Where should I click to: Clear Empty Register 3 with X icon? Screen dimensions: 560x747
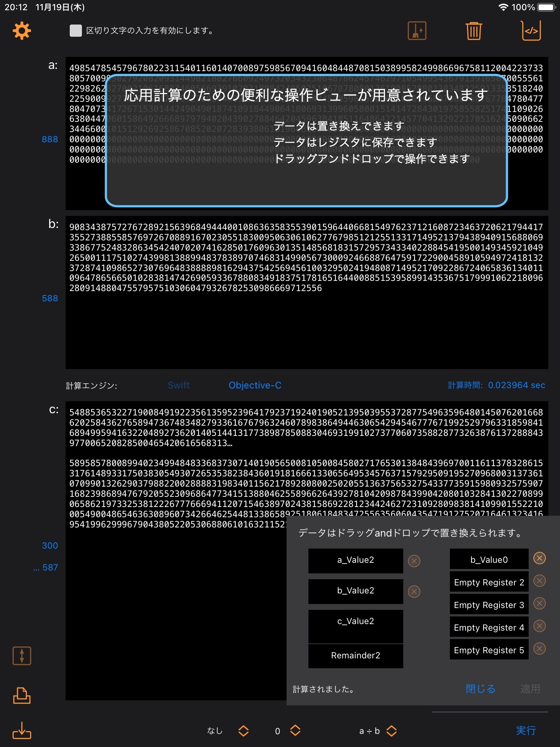[539, 603]
